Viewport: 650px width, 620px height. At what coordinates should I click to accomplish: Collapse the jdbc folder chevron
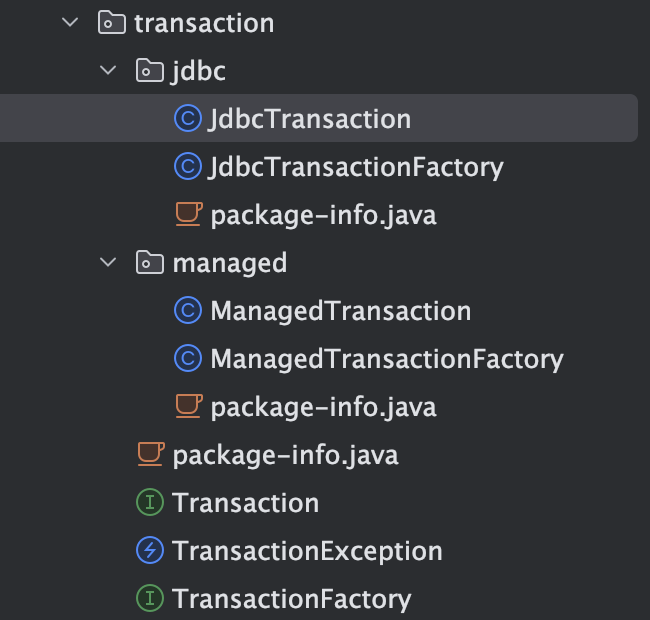(108, 70)
